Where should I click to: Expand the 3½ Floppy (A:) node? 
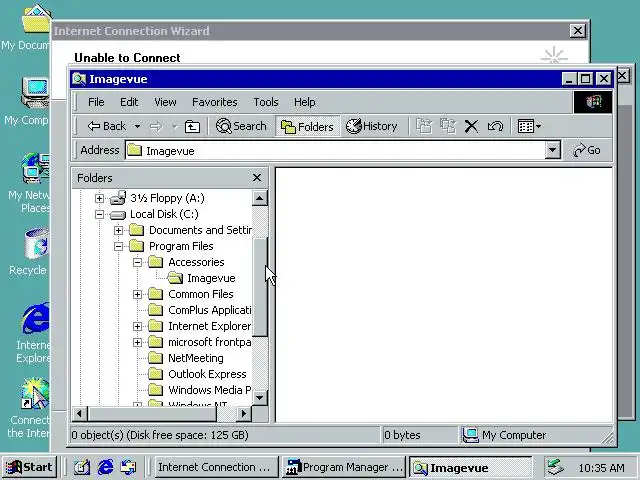click(99, 198)
